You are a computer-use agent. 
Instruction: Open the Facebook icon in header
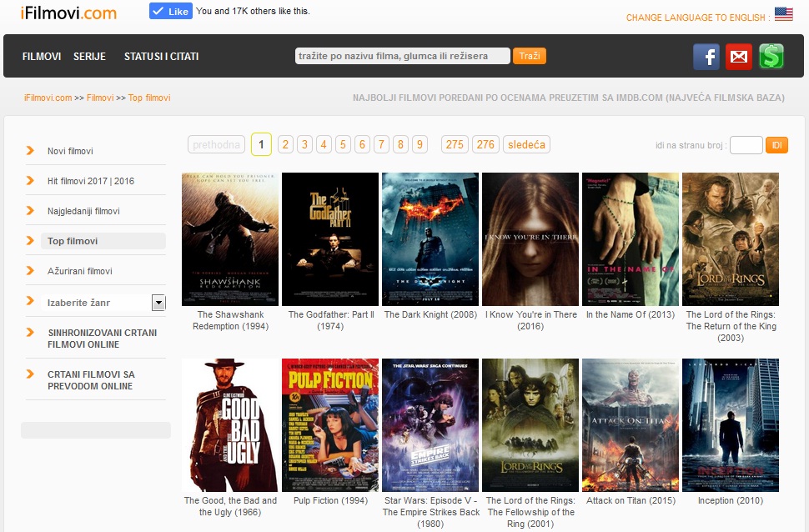[706, 56]
